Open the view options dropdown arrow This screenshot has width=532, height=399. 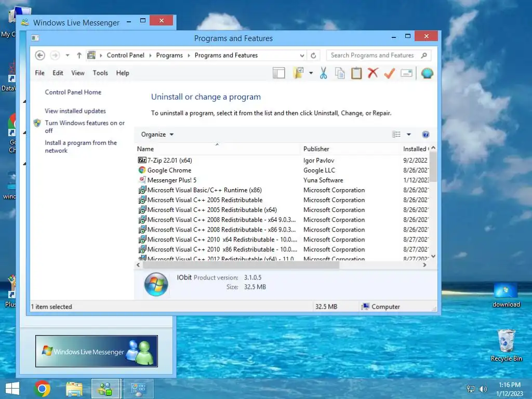[409, 135]
